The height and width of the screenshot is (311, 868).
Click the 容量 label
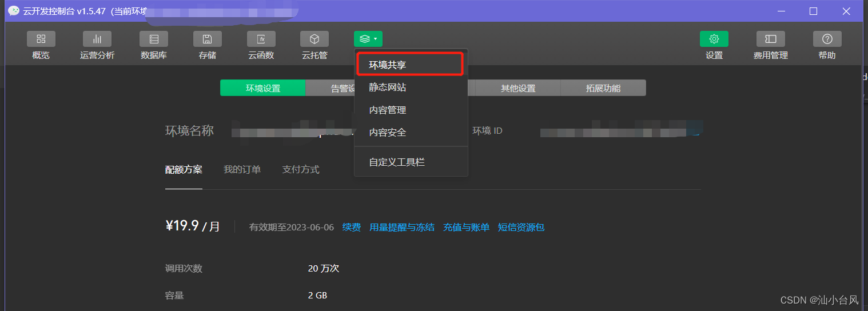pyautogui.click(x=174, y=296)
